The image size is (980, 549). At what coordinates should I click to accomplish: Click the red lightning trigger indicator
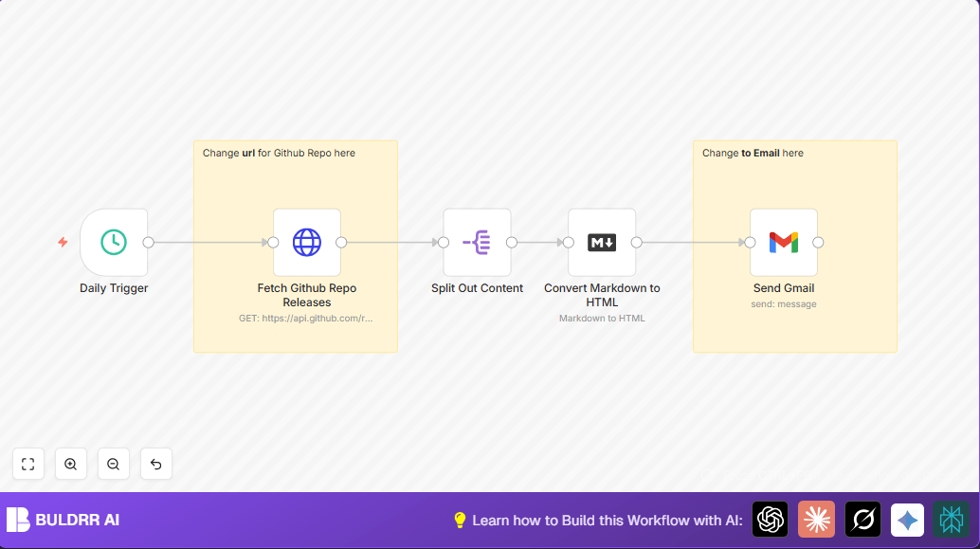(x=63, y=242)
